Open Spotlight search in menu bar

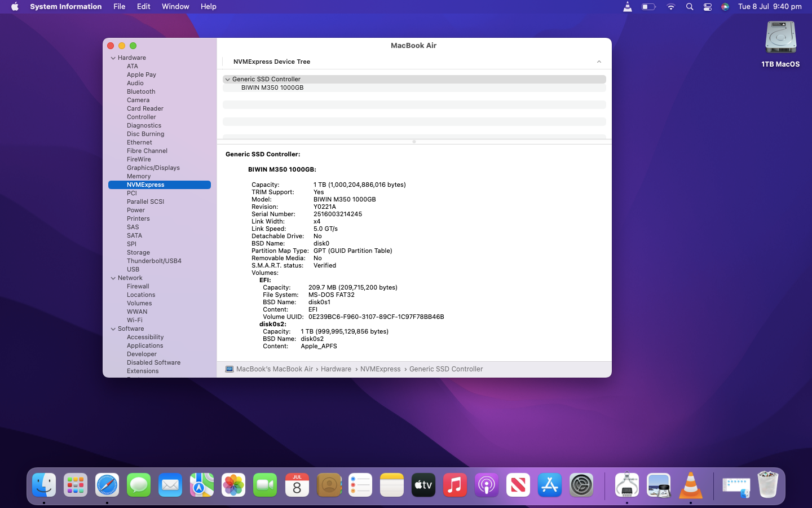point(690,7)
